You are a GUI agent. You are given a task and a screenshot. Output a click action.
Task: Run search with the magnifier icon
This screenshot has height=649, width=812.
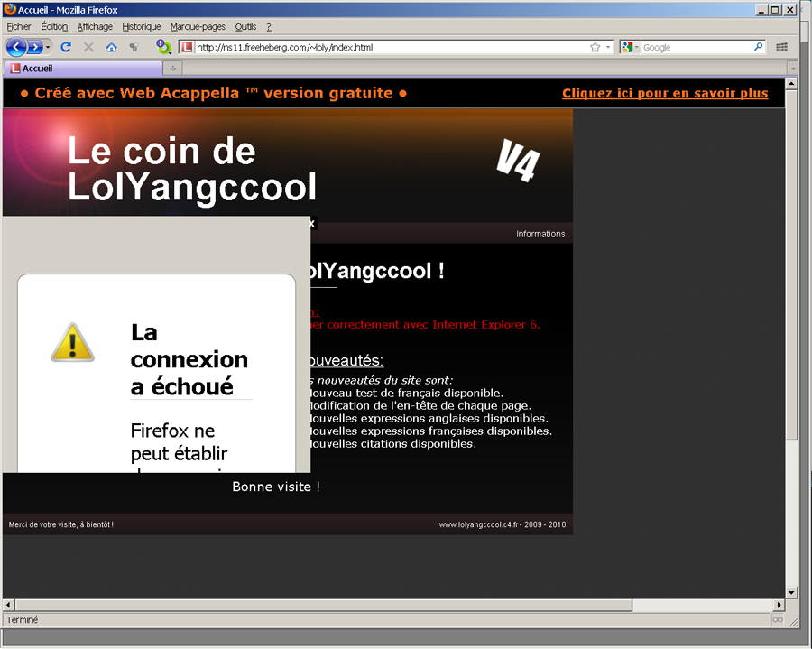(x=759, y=47)
